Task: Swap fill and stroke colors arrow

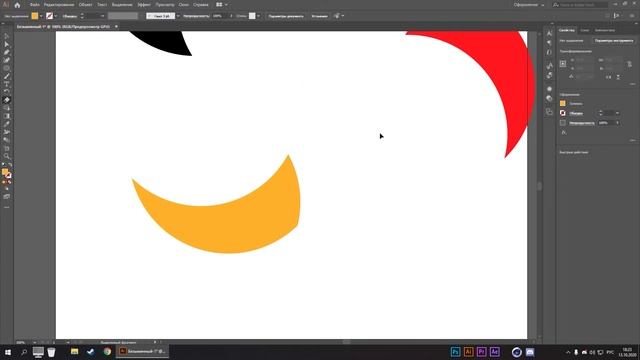Action: (x=10, y=165)
